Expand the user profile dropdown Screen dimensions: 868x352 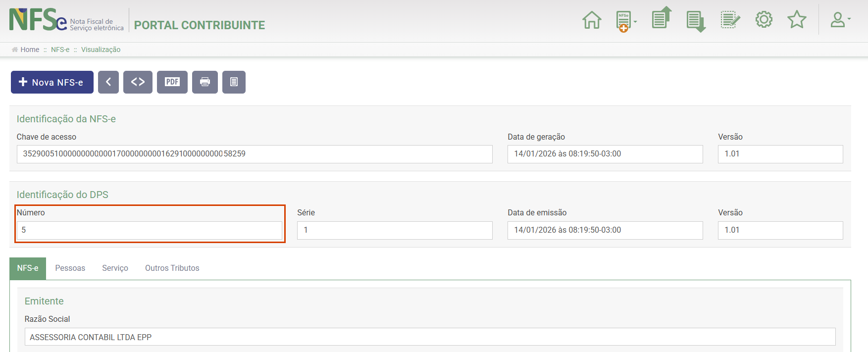click(840, 20)
